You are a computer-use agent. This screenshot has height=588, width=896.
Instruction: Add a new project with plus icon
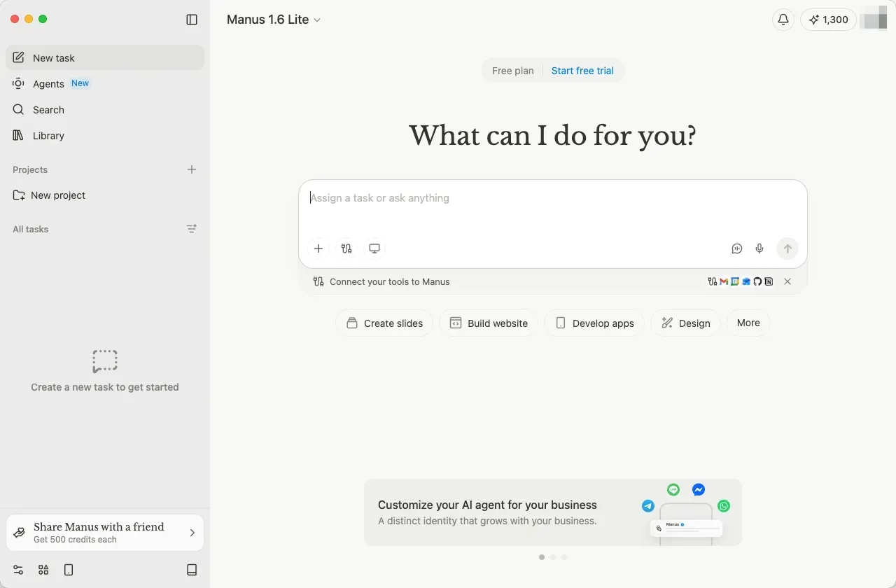[192, 169]
